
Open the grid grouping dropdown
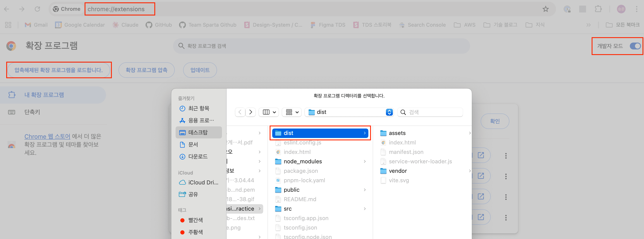point(292,112)
